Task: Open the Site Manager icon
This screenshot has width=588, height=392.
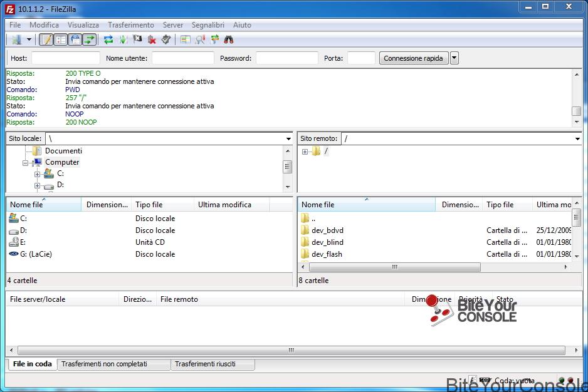Action: pyautogui.click(x=16, y=39)
